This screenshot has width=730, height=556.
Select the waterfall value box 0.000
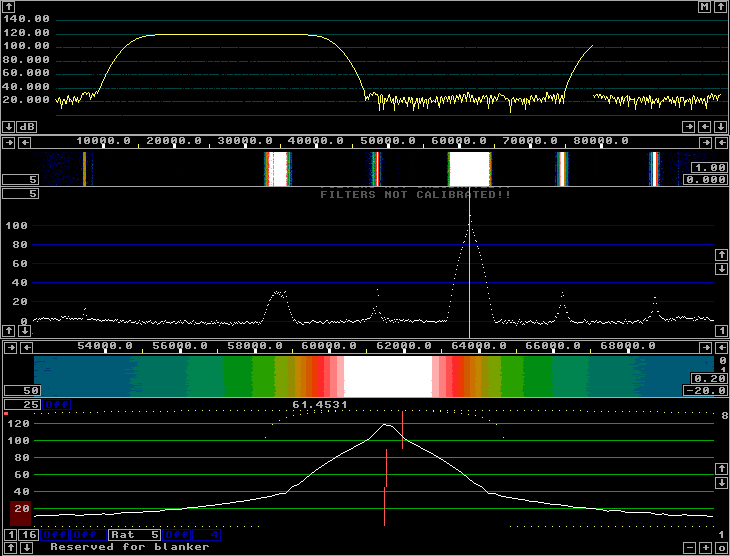coord(705,179)
